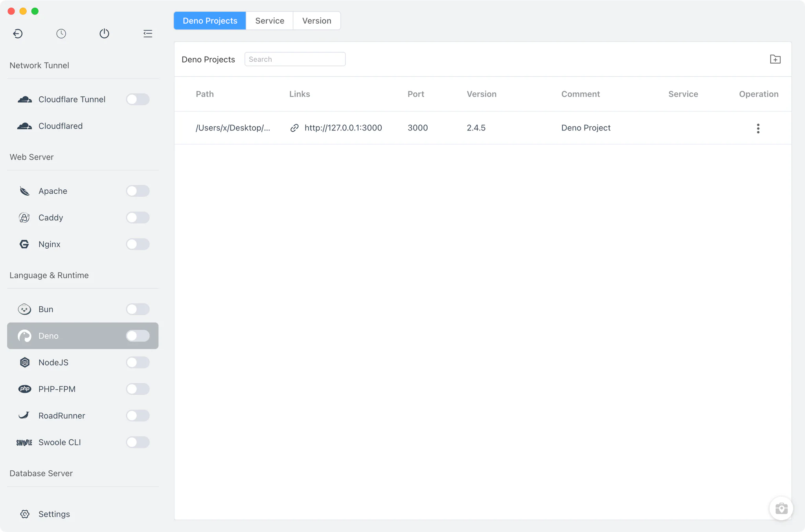805x532 pixels.
Task: Select Cloudflare Tunnel in the sidebar
Action: pyautogui.click(x=72, y=99)
